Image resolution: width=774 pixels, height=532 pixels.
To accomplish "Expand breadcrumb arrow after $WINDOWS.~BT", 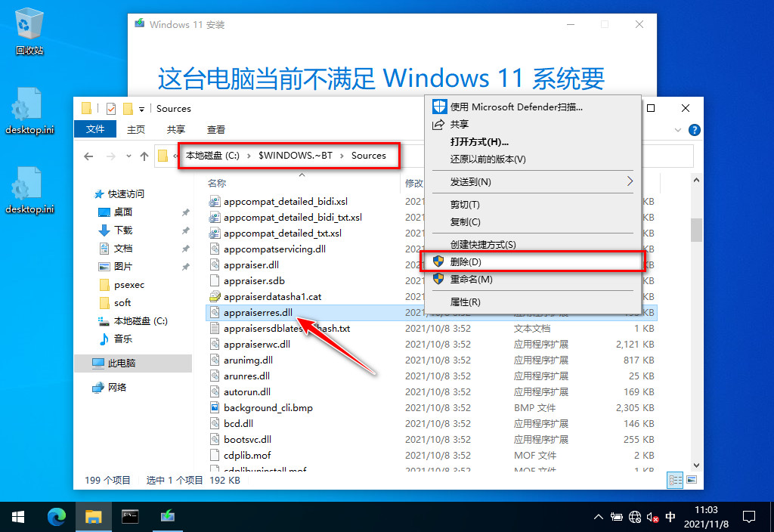I will [342, 156].
